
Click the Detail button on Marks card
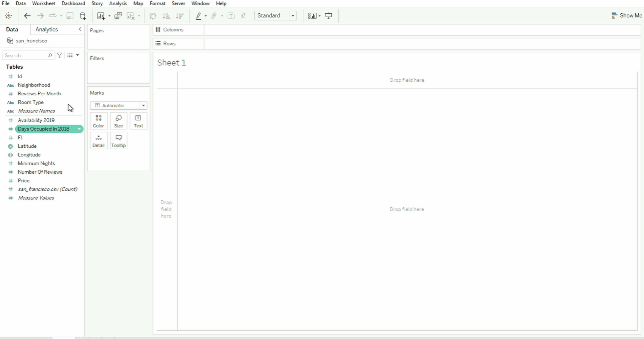(x=99, y=140)
